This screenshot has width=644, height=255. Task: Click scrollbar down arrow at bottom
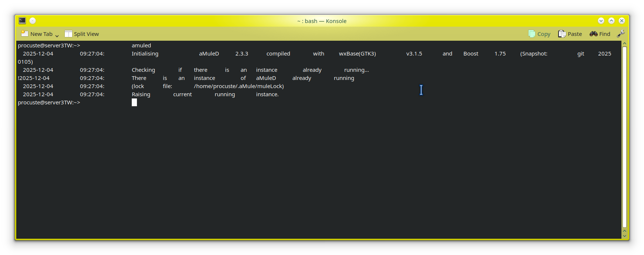coord(624,236)
